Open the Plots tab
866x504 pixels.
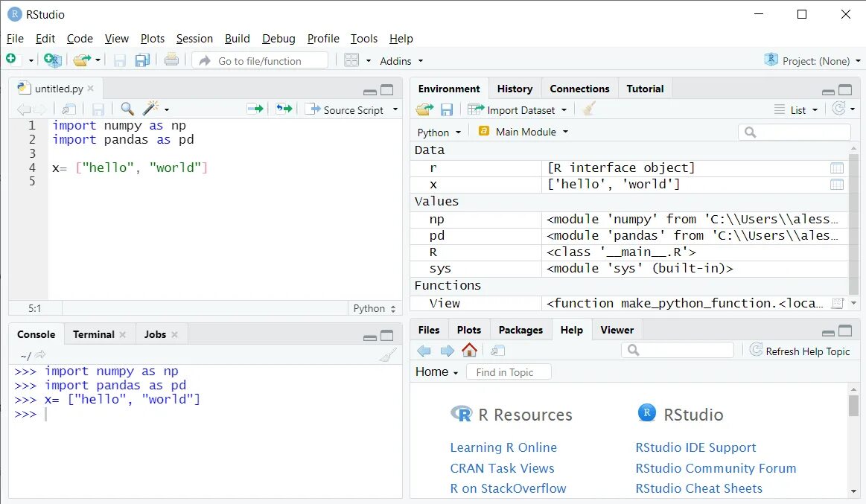coord(469,330)
